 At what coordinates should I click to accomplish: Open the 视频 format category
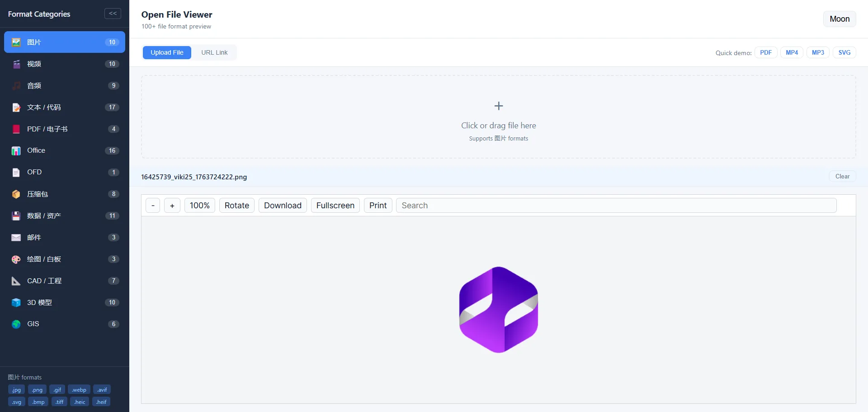(65, 64)
